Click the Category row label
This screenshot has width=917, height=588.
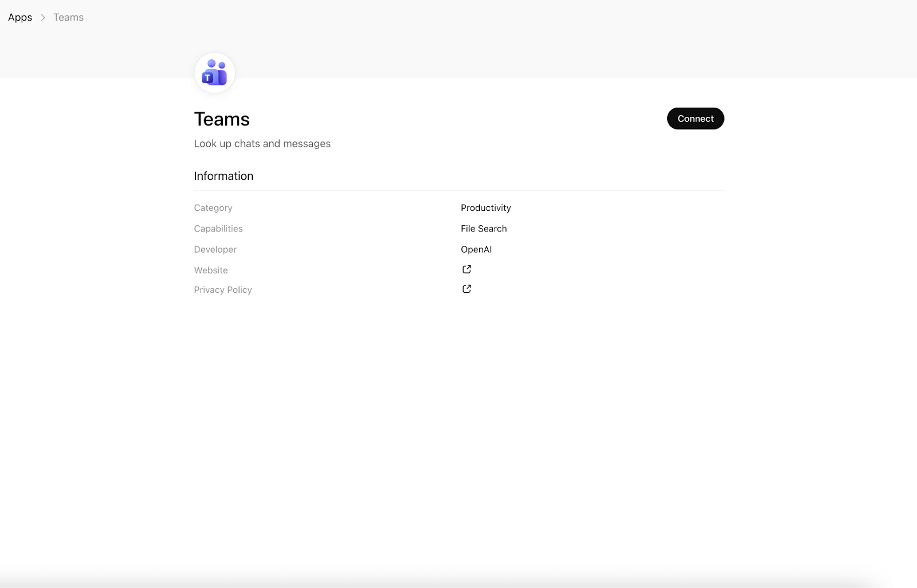[x=213, y=207]
